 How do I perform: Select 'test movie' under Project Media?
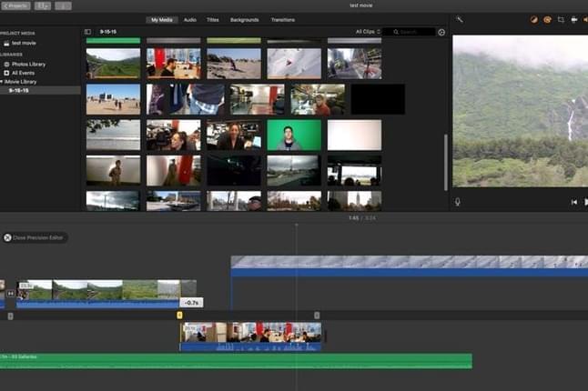[24, 43]
